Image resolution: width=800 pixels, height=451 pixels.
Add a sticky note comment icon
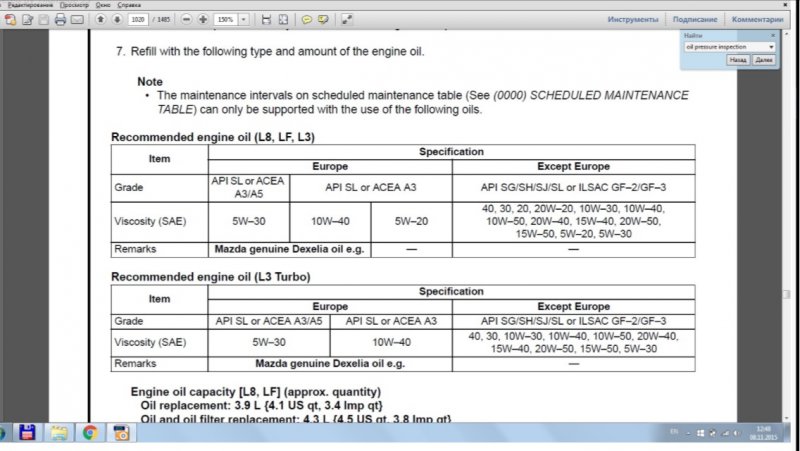tap(307, 19)
